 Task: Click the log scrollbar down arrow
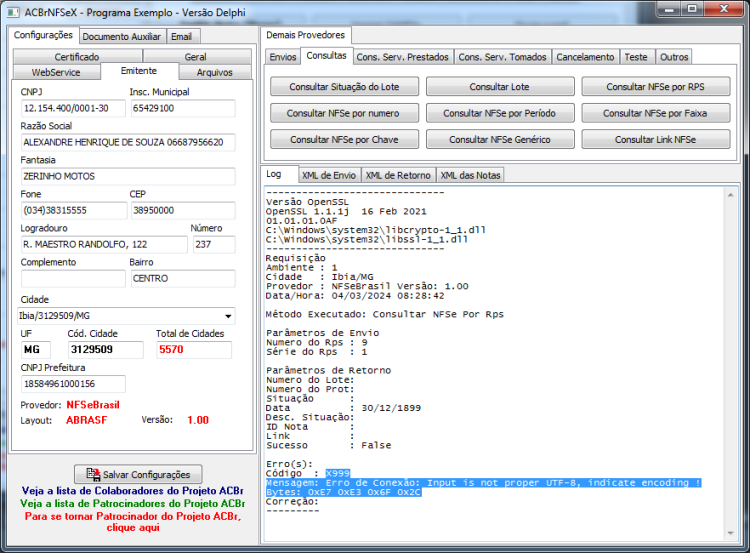[x=730, y=533]
